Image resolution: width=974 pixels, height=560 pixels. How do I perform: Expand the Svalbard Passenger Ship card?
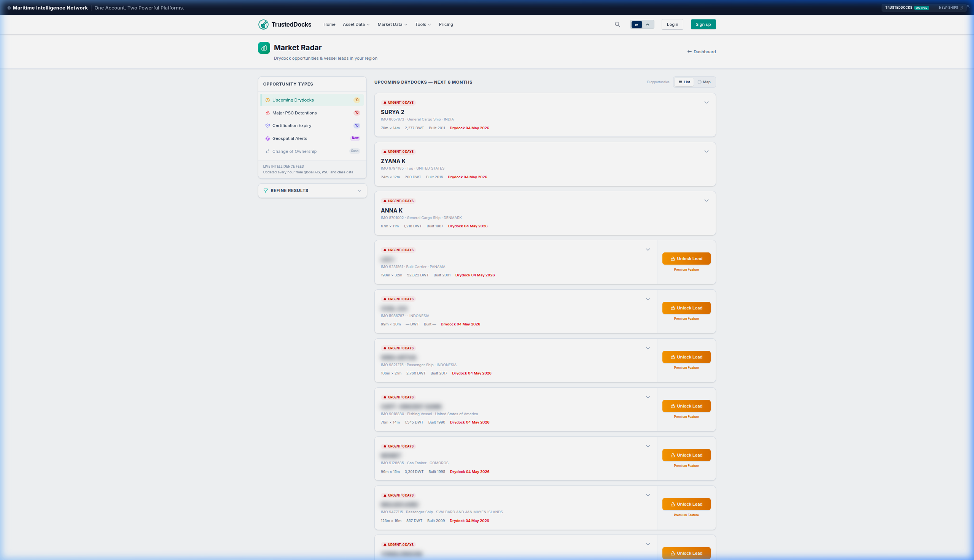click(648, 495)
